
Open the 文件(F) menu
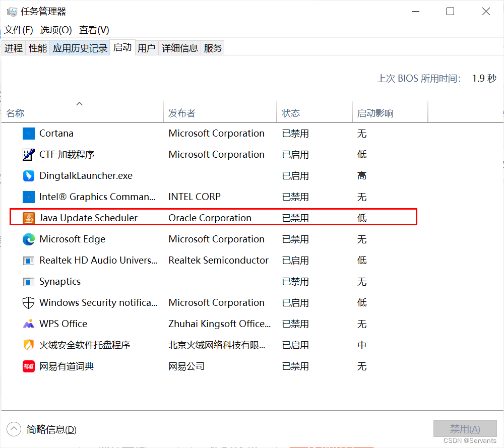[19, 30]
